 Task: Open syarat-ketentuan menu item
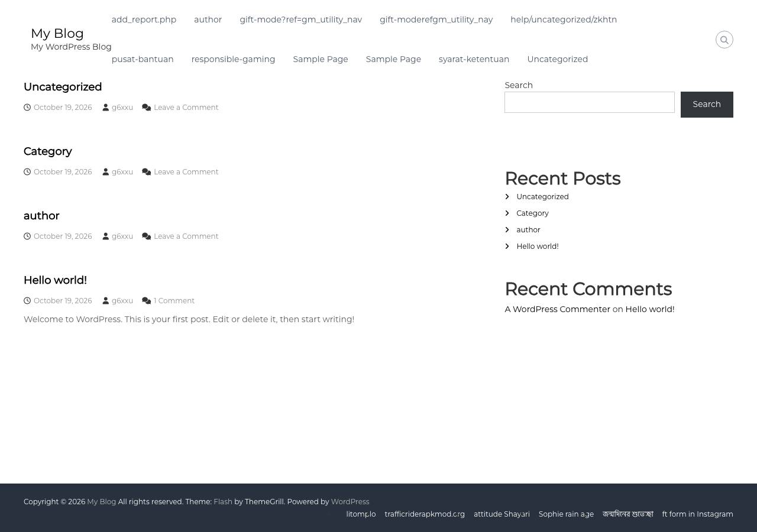[x=474, y=59]
